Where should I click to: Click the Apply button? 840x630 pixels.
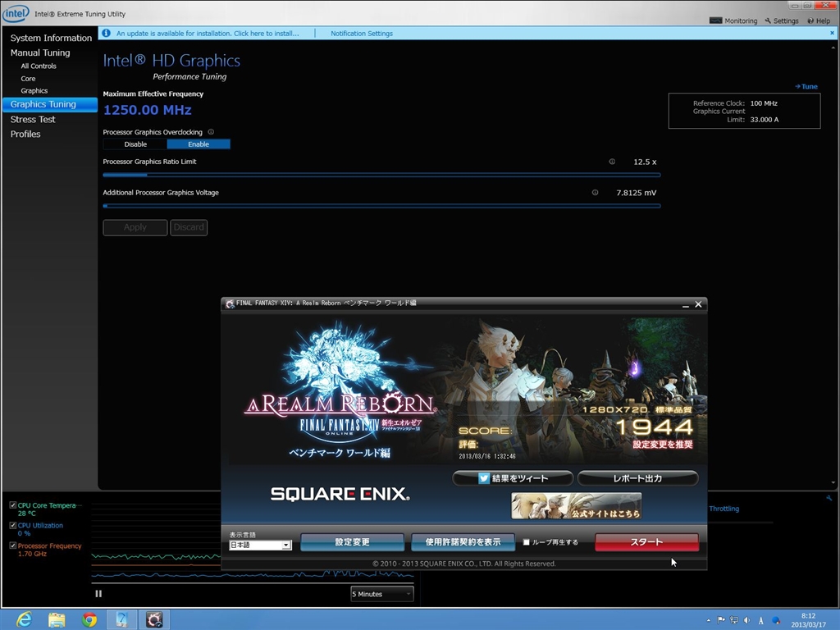coord(135,227)
